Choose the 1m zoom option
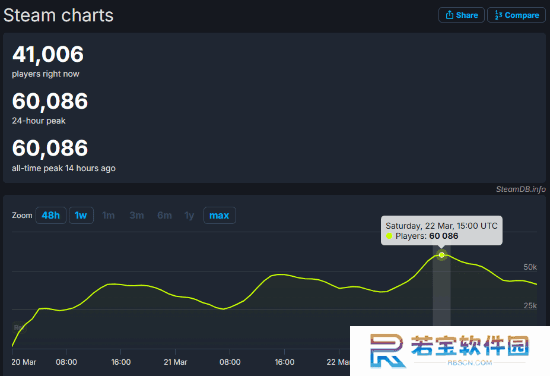Image resolution: width=550 pixels, height=376 pixels. (108, 215)
